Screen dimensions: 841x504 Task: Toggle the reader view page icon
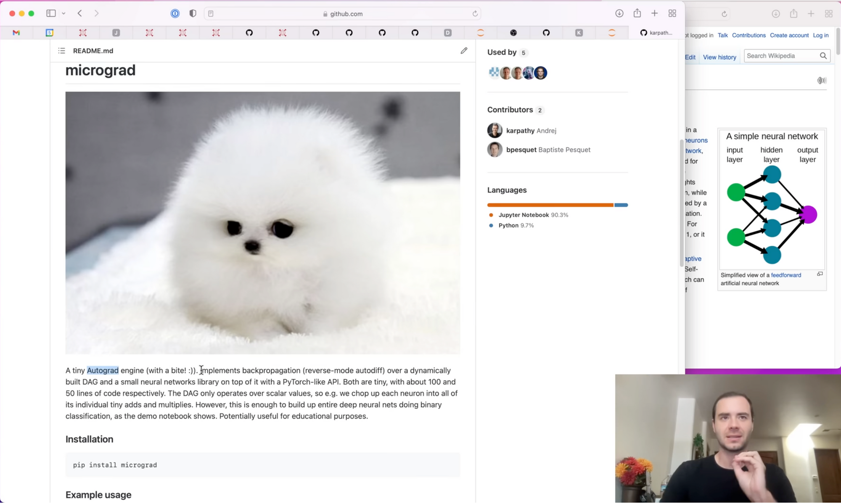point(211,14)
